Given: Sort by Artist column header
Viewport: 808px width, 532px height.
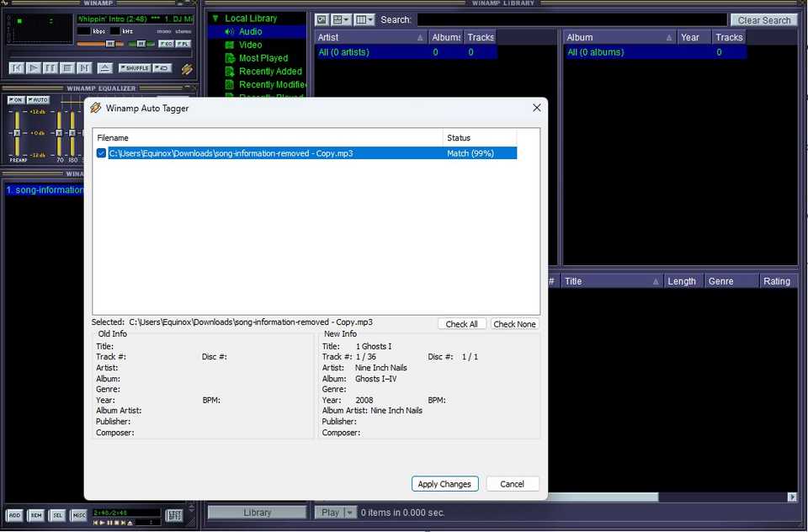Looking at the screenshot, I should click(371, 37).
